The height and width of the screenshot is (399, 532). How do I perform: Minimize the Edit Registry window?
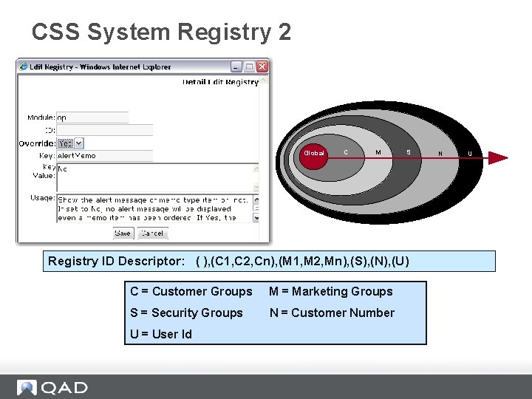236,66
